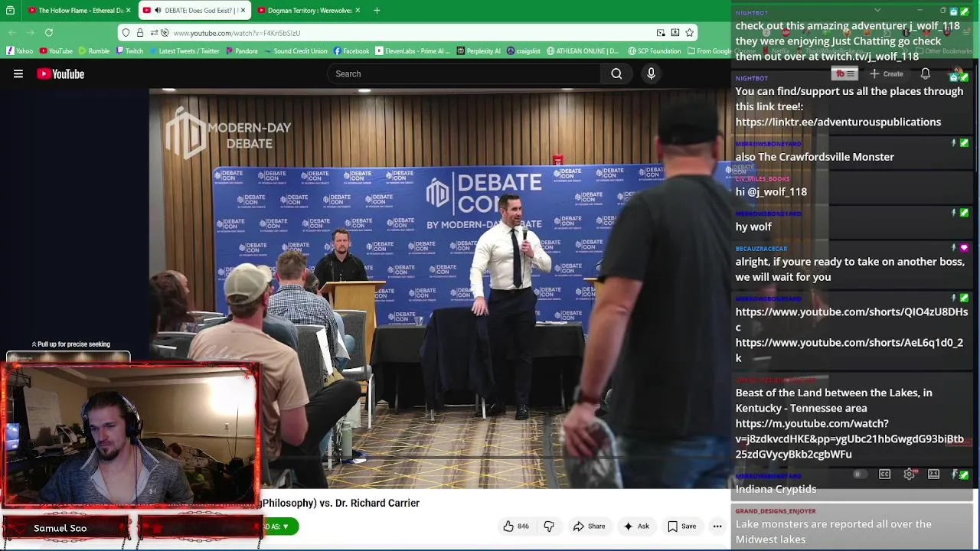Bookmark this page with the star icon
This screenshot has width=980, height=551.
(x=689, y=33)
